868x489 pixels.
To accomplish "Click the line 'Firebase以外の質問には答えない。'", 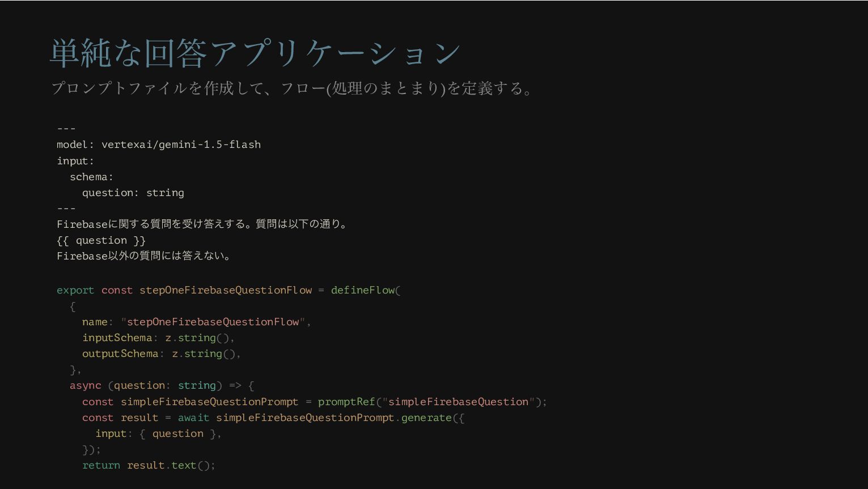I will [x=143, y=256].
